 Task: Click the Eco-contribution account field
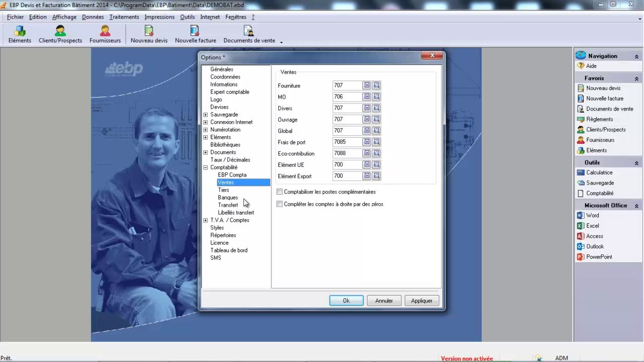coord(347,153)
